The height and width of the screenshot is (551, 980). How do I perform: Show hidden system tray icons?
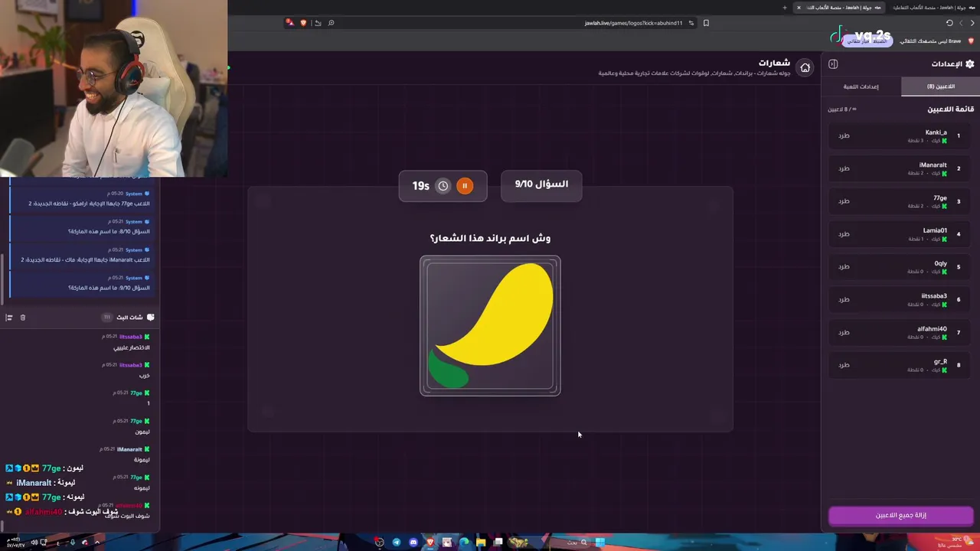click(x=96, y=543)
